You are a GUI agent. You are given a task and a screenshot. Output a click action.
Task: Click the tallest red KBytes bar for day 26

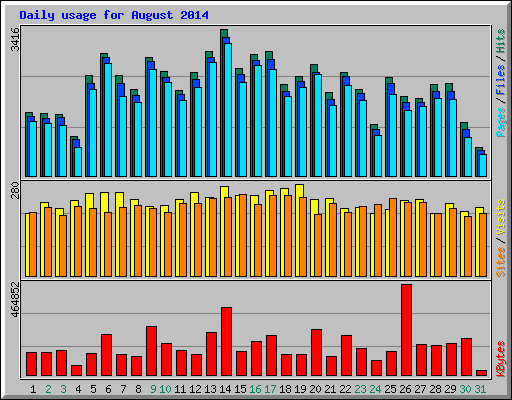coord(407,330)
